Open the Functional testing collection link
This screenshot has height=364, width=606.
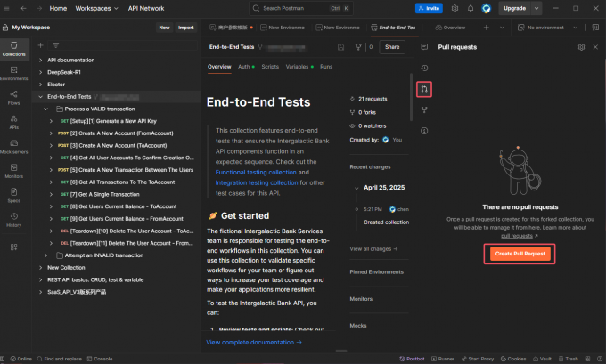click(x=256, y=172)
